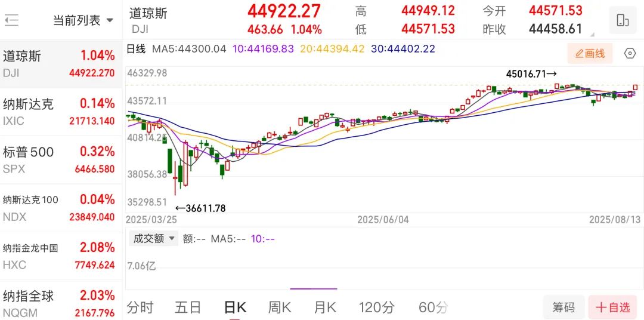Expand quote details triangle near 昨收
The width and height of the screenshot is (644, 320).
pyautogui.click(x=591, y=35)
